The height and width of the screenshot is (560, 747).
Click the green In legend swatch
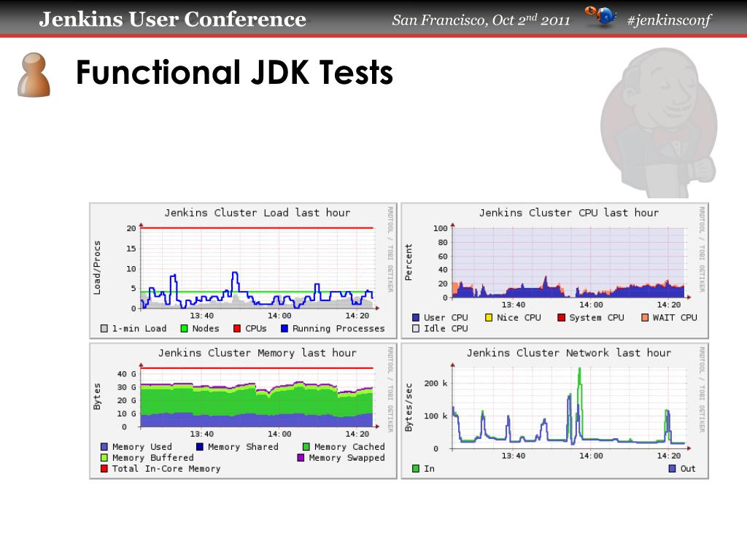point(416,469)
